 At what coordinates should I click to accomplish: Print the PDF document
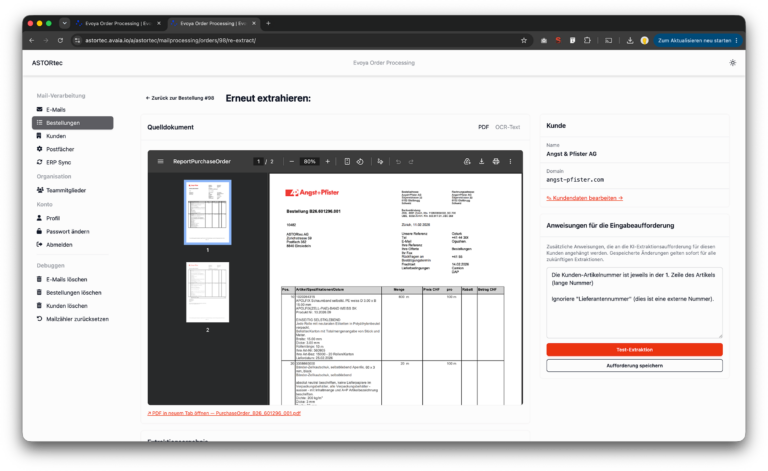click(496, 162)
